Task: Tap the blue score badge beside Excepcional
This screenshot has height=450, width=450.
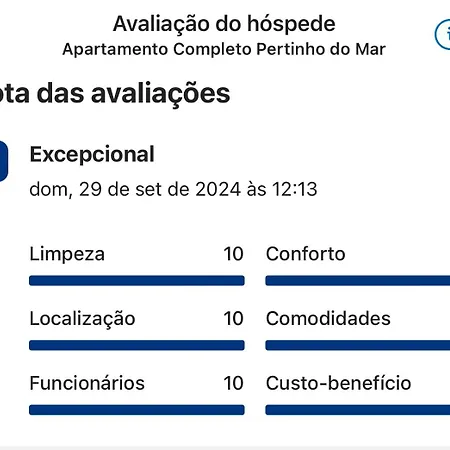Action: pos(3,161)
